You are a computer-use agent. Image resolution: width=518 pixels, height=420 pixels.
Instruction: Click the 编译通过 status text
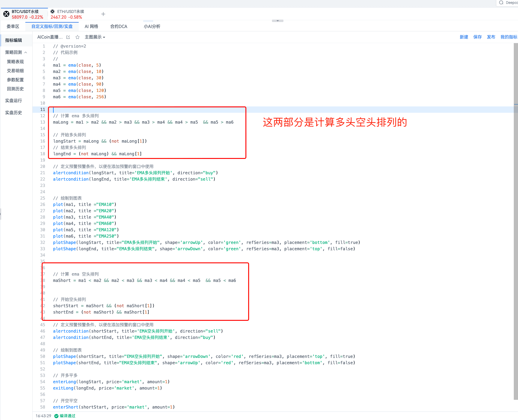click(68, 416)
